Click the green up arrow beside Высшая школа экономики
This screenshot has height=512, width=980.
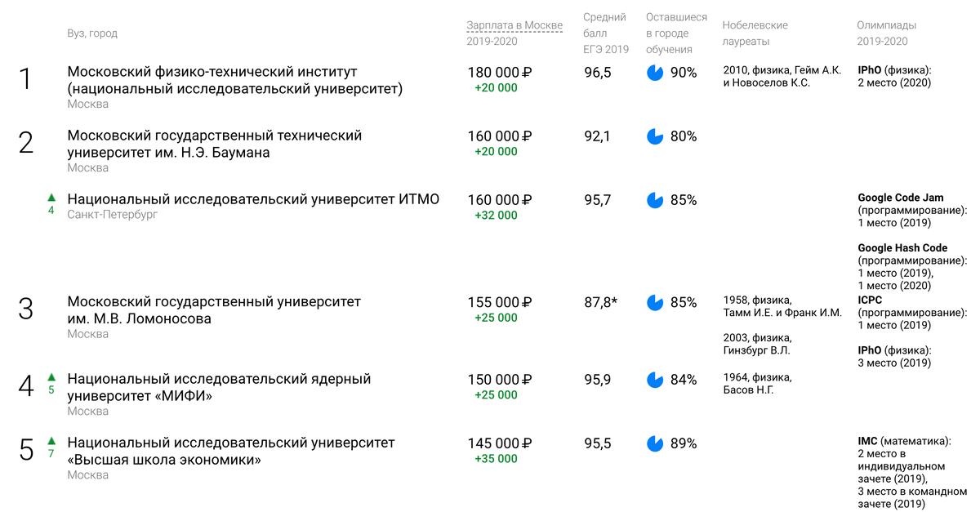pyautogui.click(x=51, y=441)
